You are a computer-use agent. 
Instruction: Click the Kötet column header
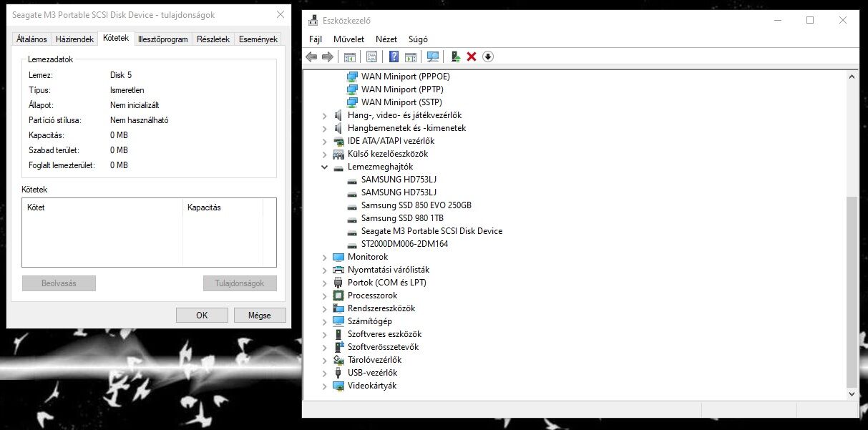point(102,207)
